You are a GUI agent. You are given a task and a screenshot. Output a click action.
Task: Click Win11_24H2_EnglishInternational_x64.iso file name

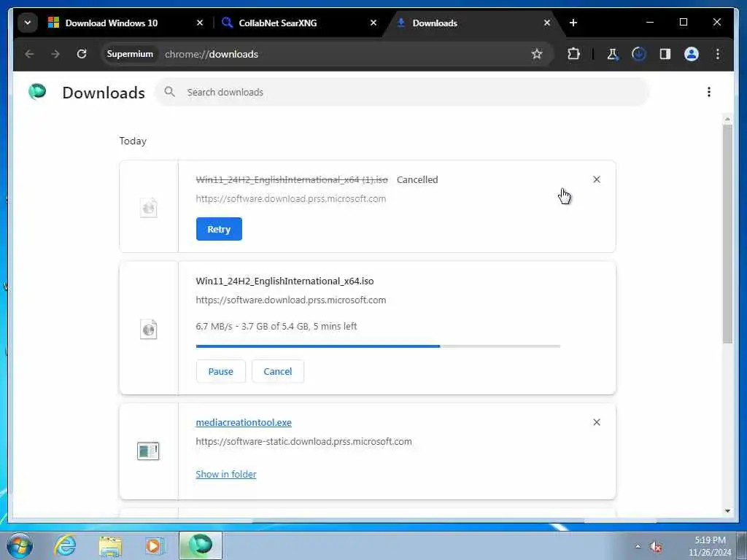285,281
